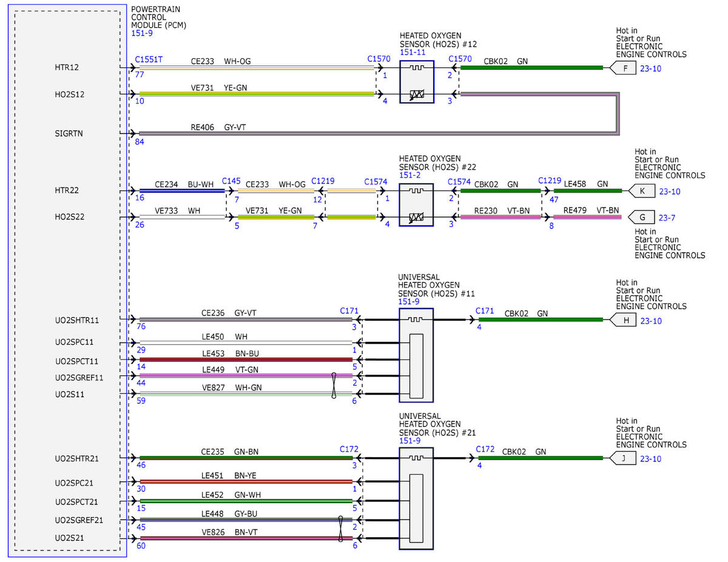Select the VE826 BN-VT wire label
The image size is (728, 562).
point(230,532)
